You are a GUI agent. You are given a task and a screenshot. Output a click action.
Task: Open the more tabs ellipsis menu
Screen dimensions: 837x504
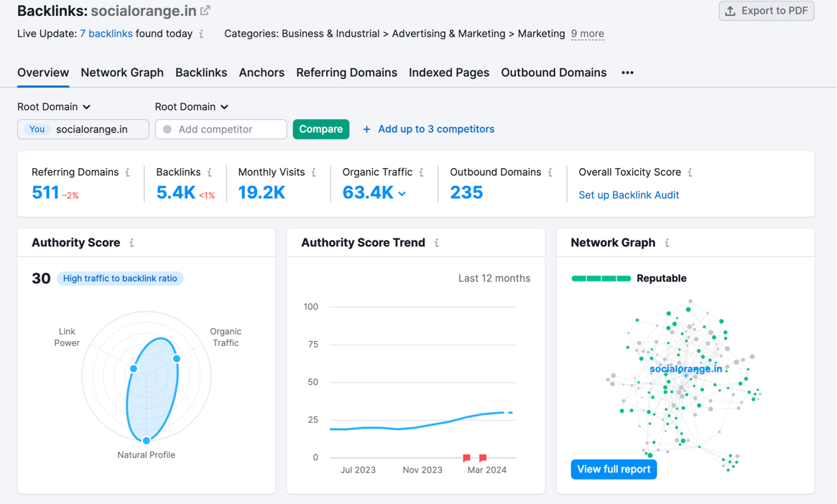click(x=627, y=73)
